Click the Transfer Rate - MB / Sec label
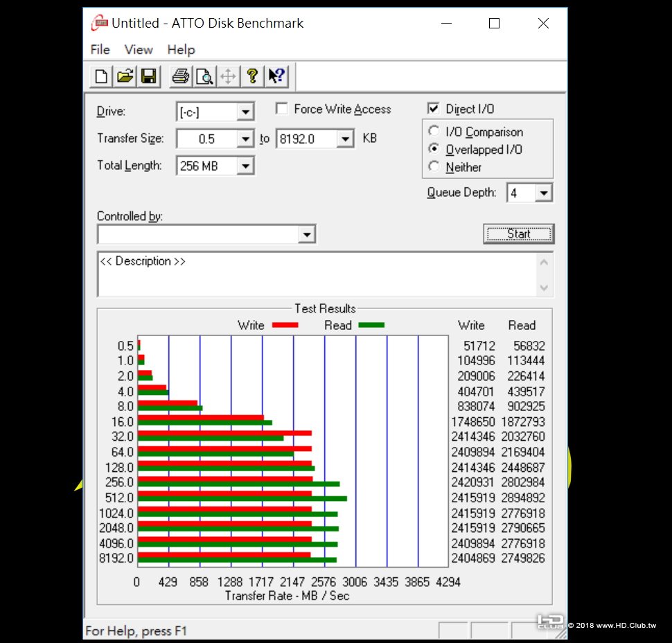Viewport: 672px width, 643px height. tap(287, 596)
